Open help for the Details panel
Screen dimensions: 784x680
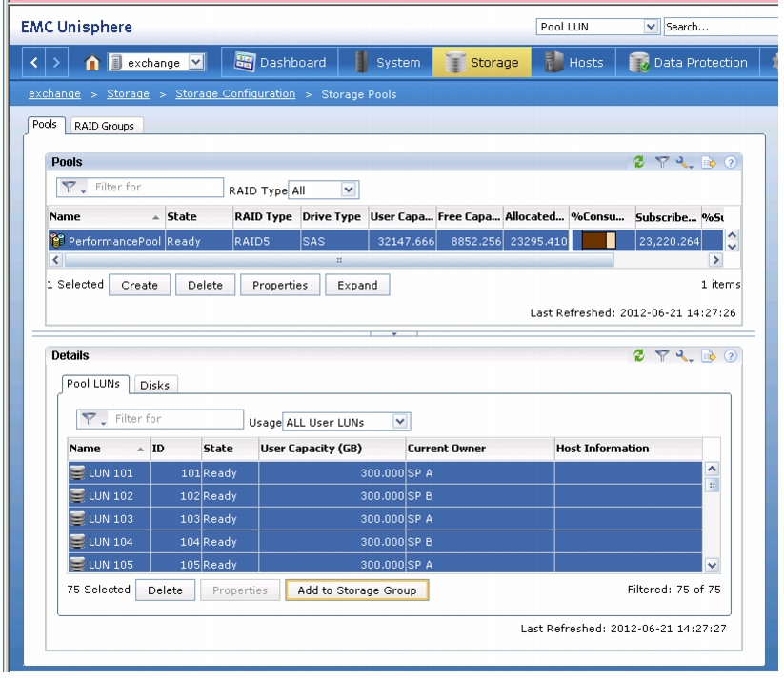[x=731, y=355]
